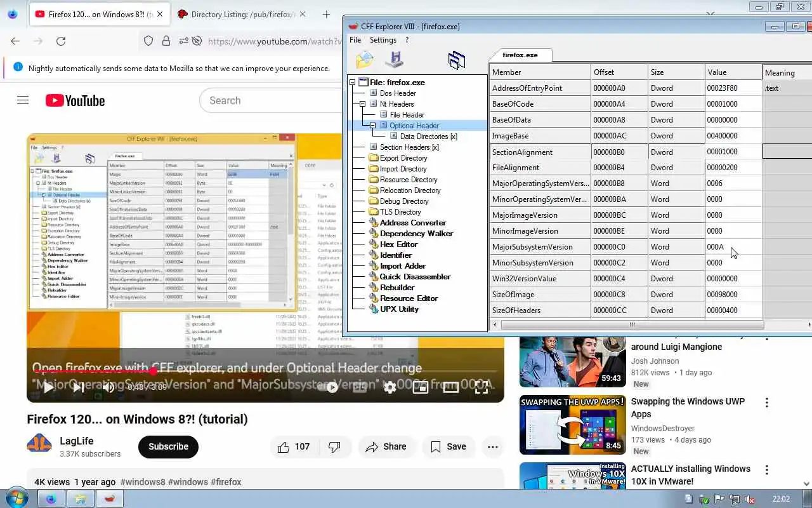Click the CFF Explorer taskbar icon

click(110, 498)
